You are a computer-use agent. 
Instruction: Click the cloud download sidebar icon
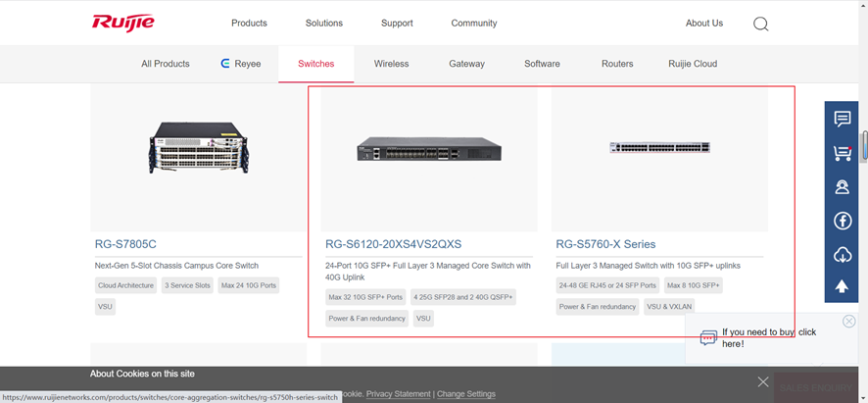pos(842,255)
